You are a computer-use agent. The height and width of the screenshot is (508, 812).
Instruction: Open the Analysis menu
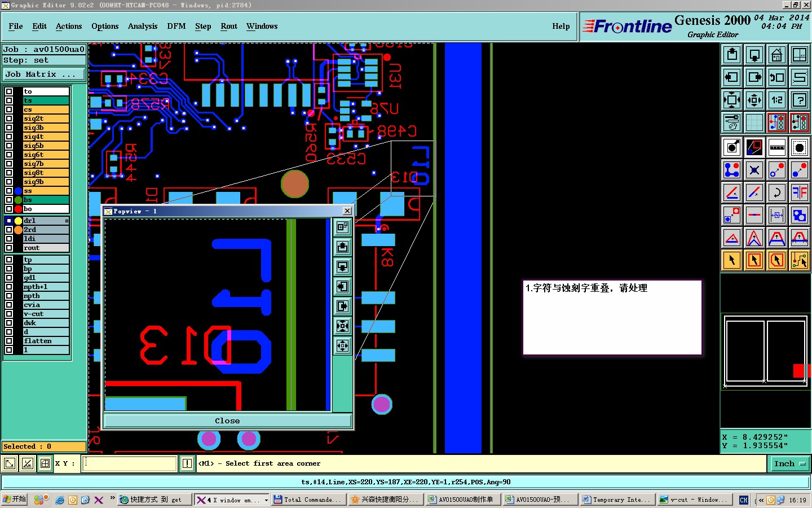pyautogui.click(x=143, y=26)
